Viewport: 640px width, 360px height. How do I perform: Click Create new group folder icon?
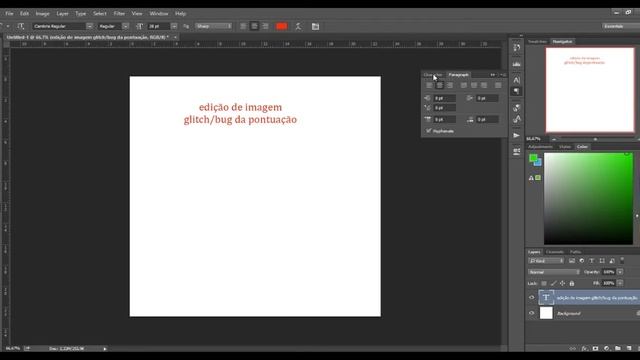(x=618, y=349)
